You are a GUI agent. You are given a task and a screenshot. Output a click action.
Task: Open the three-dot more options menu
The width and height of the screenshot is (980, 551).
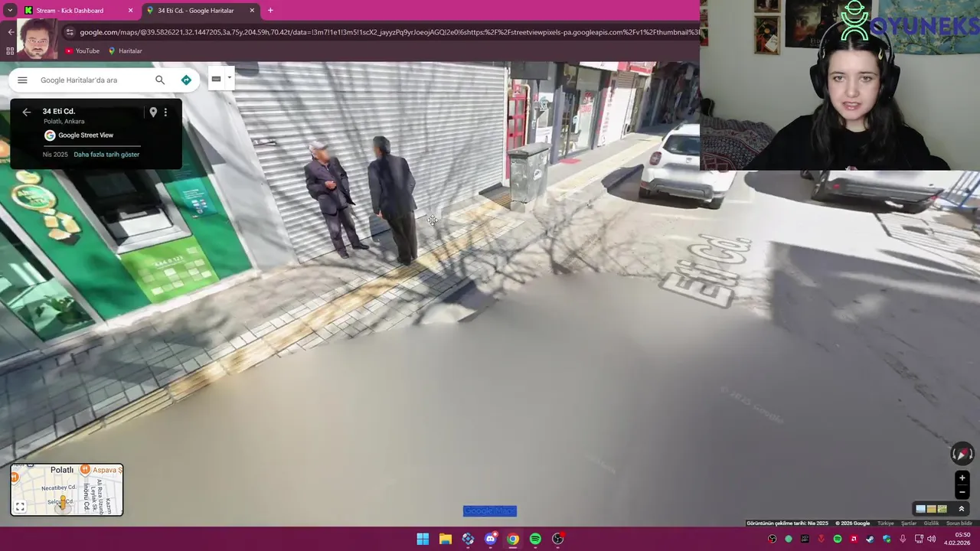coord(165,112)
